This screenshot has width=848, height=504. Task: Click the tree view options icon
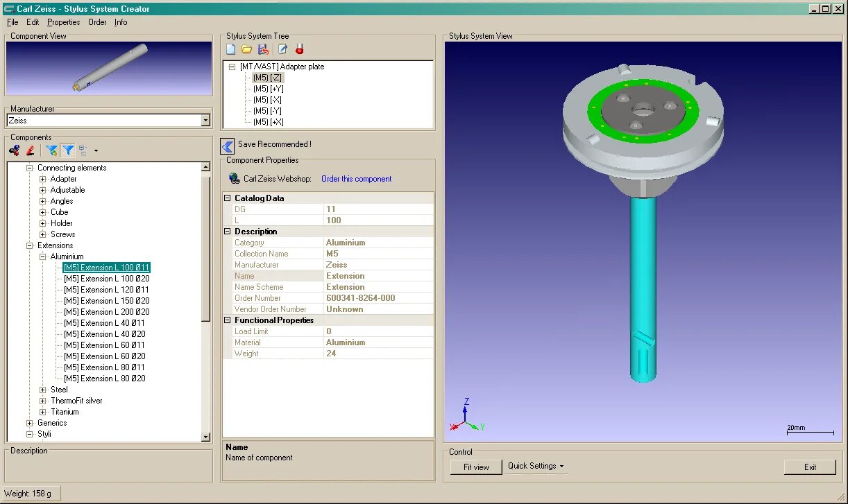[x=83, y=150]
